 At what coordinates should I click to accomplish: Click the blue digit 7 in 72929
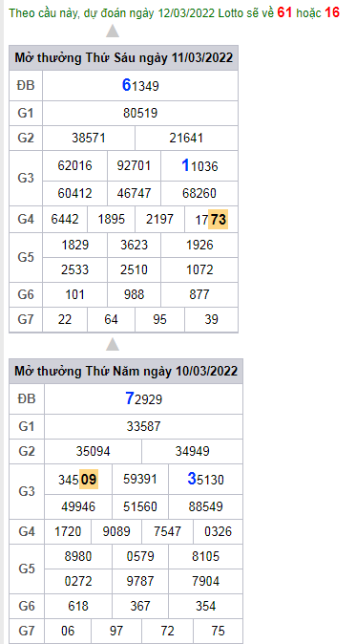tap(130, 398)
